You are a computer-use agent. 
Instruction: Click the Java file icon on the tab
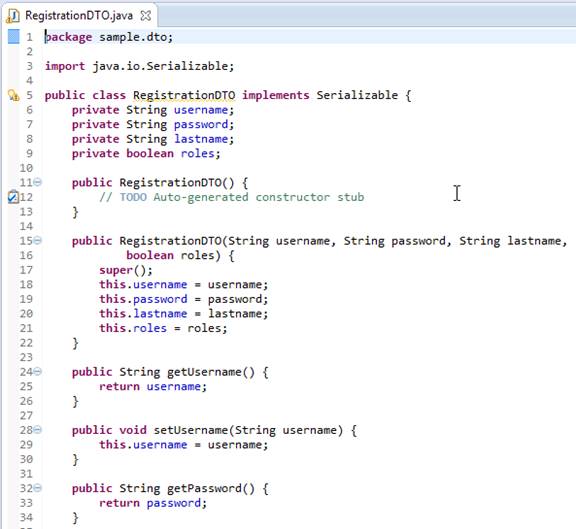[13, 16]
